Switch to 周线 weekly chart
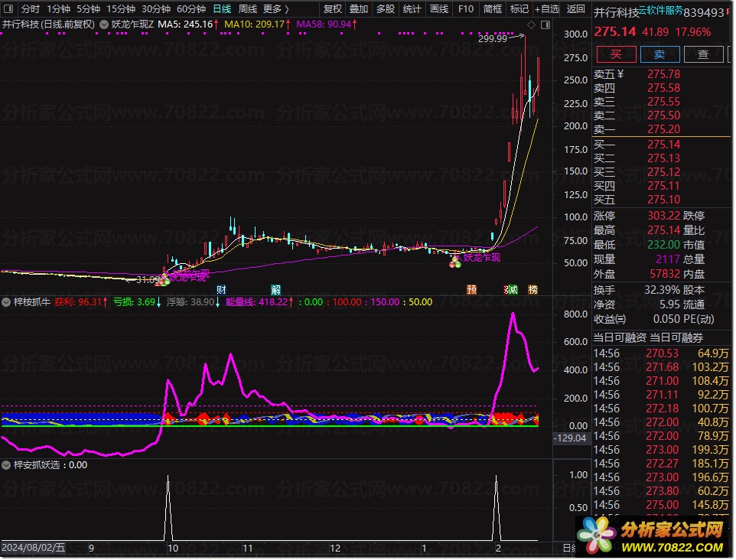 tap(247, 8)
